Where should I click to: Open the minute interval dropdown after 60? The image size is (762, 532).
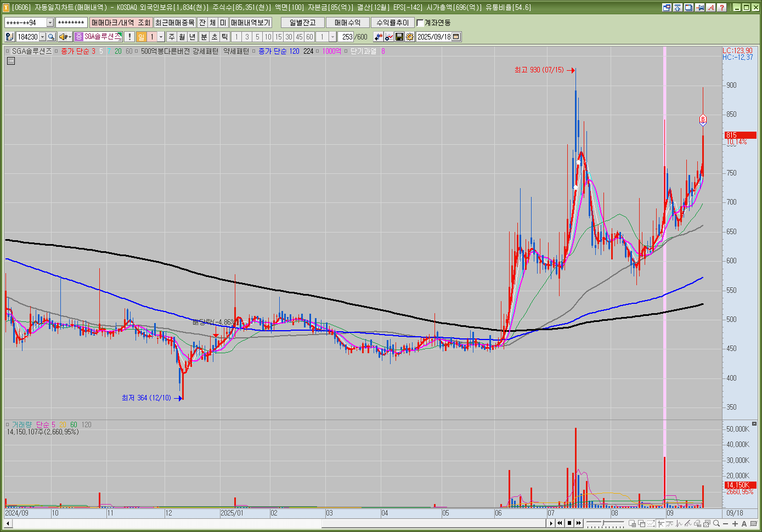[332, 37]
